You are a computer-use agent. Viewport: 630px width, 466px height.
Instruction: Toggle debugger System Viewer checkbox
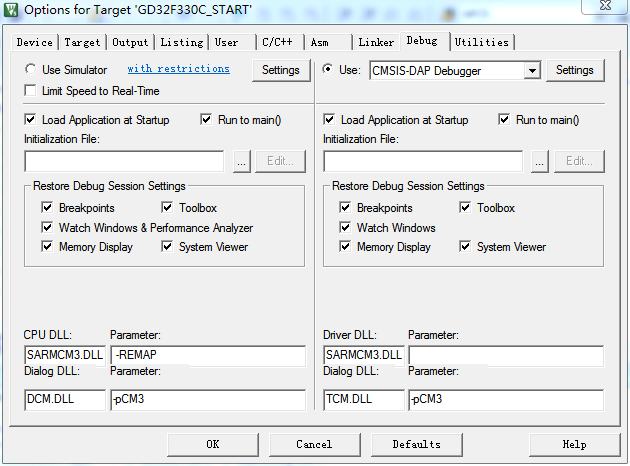(x=465, y=246)
